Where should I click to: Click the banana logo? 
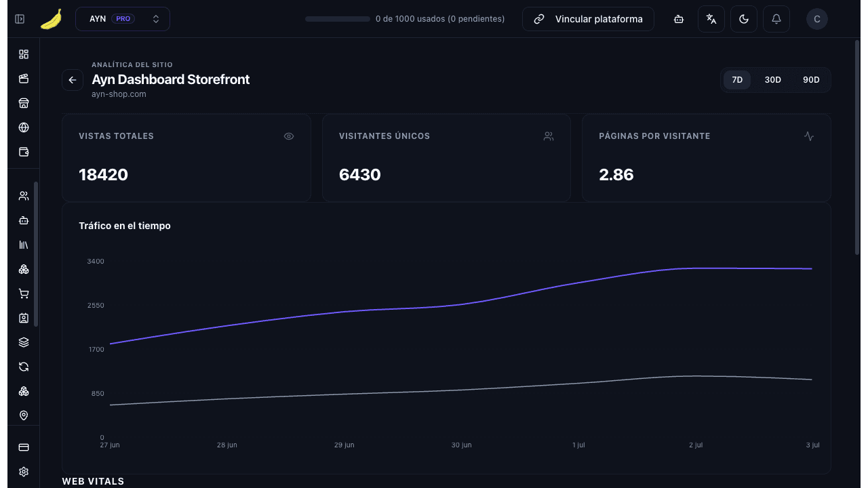pos(51,19)
